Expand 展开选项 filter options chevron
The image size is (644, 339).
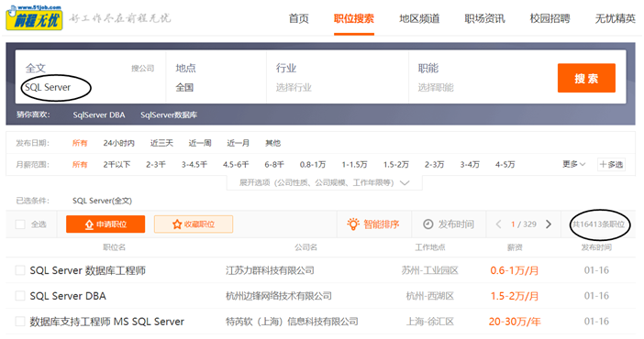[405, 183]
